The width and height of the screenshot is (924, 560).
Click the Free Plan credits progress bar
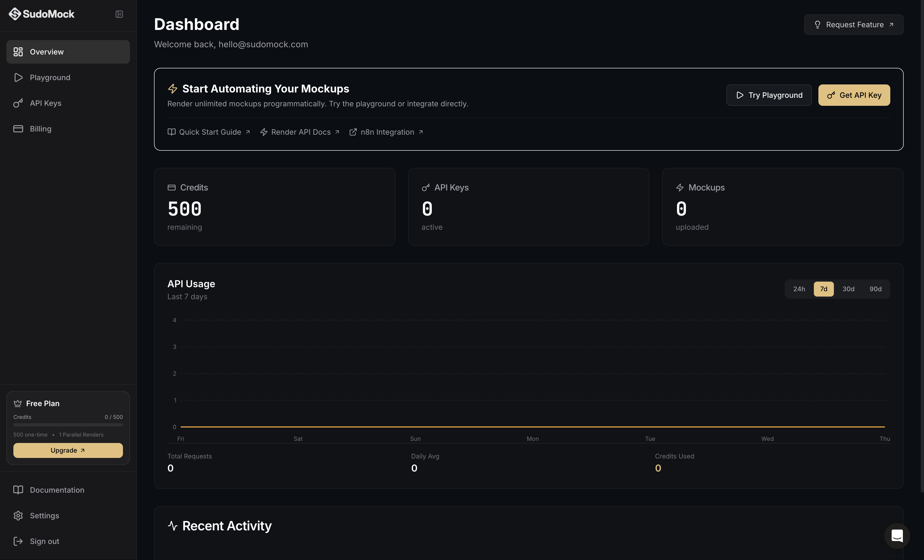click(x=68, y=425)
